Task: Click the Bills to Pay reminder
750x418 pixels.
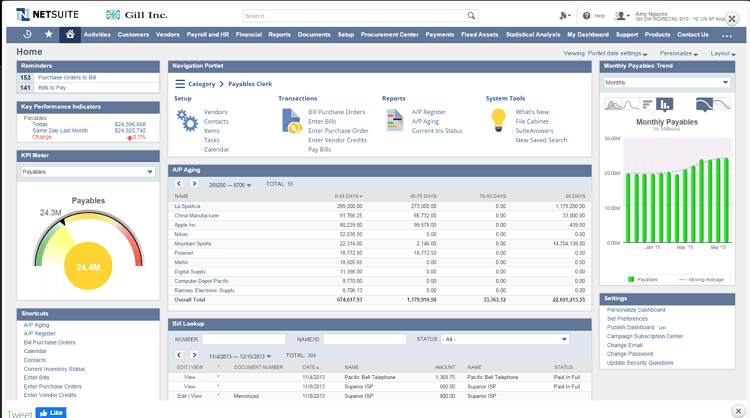Action: pyautogui.click(x=52, y=88)
